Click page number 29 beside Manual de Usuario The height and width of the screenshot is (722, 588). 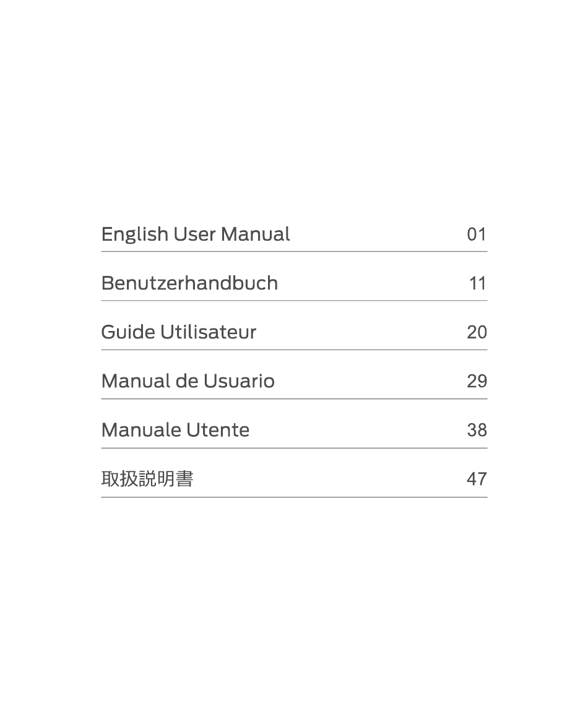[x=477, y=381]
